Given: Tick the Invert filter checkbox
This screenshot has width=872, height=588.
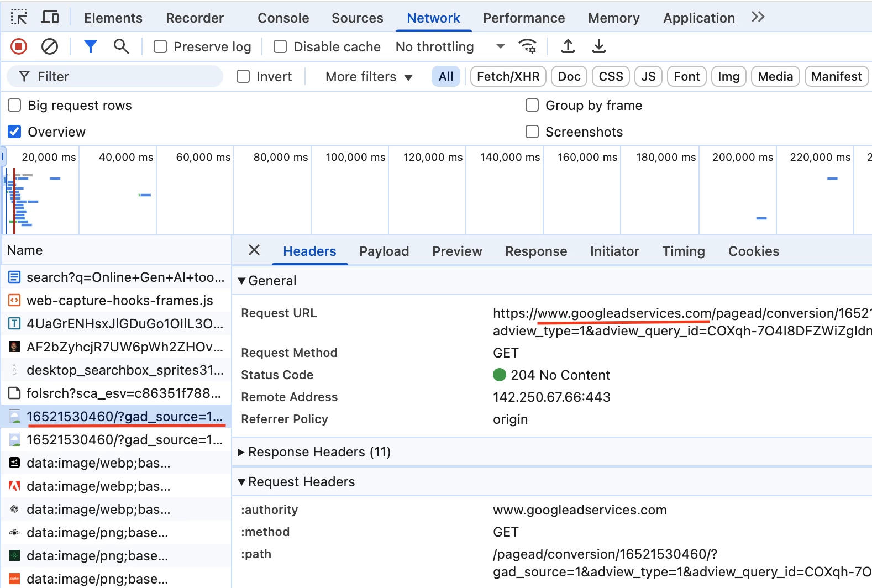Looking at the screenshot, I should [243, 76].
